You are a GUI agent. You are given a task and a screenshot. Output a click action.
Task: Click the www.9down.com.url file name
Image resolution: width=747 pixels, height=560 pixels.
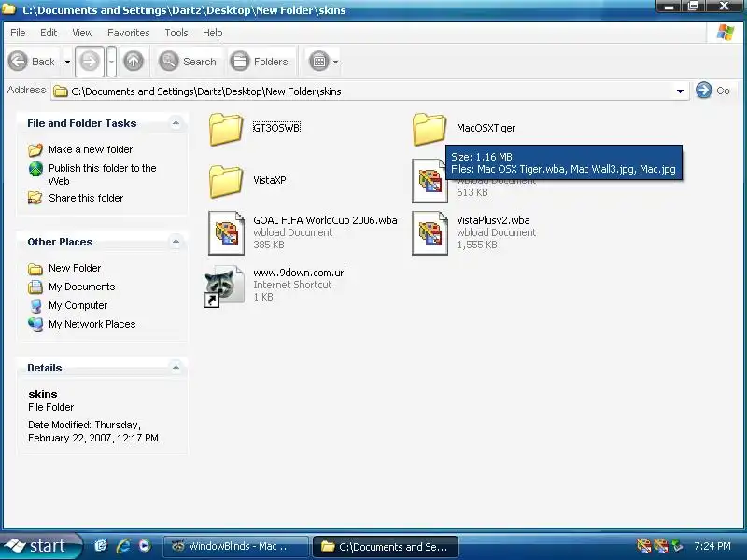(x=300, y=273)
